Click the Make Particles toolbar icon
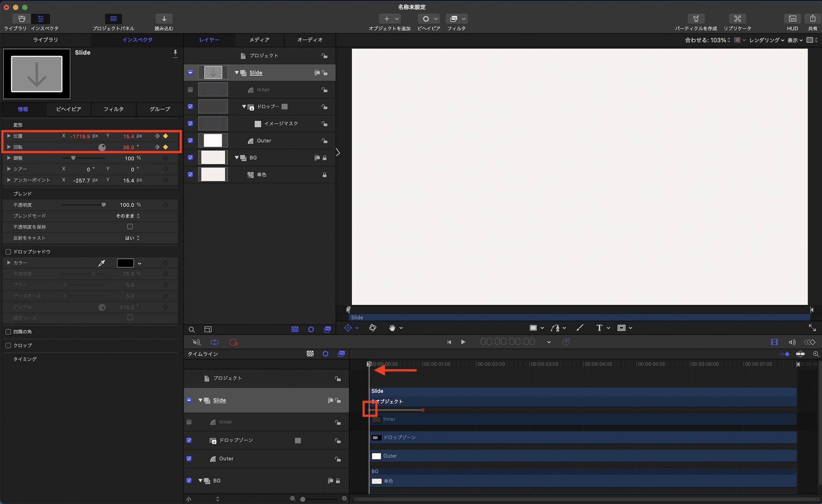822x504 pixels. pyautogui.click(x=695, y=19)
